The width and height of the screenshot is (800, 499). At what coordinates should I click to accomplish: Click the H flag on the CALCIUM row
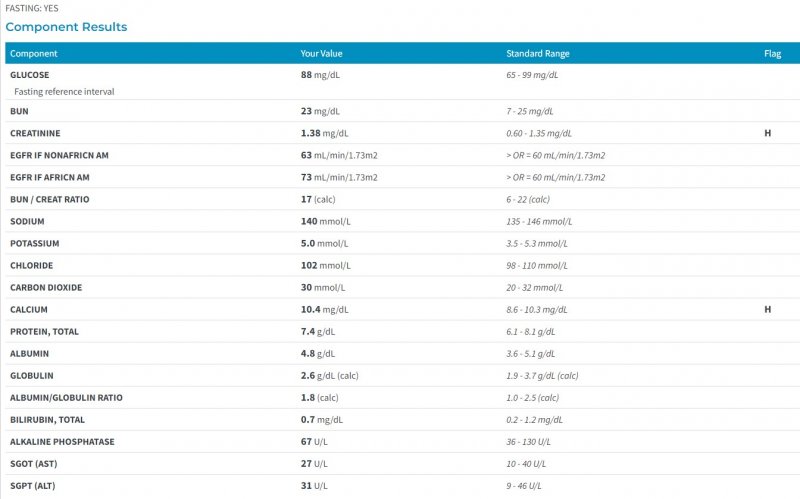[x=767, y=309]
